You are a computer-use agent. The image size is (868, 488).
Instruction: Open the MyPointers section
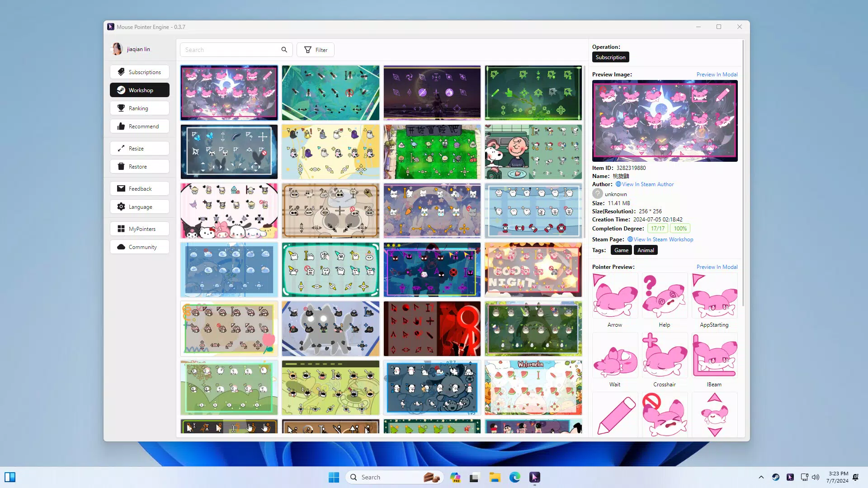(139, 229)
